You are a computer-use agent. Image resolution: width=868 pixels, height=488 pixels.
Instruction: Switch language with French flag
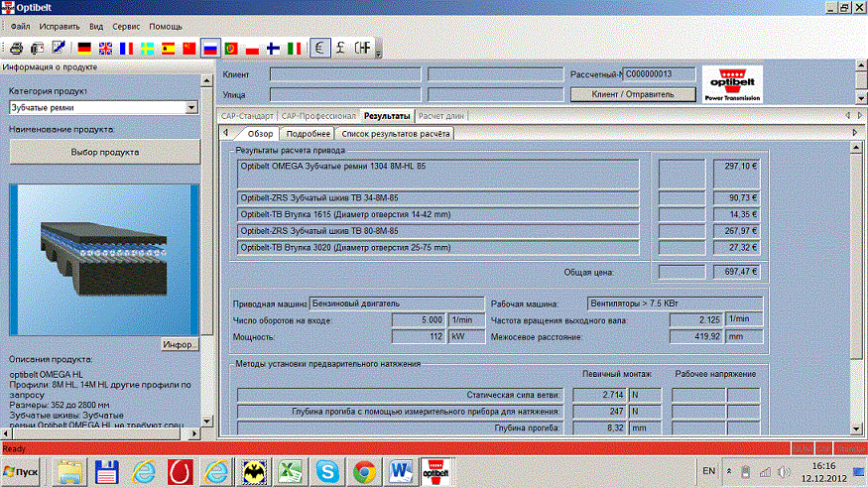[x=126, y=49]
